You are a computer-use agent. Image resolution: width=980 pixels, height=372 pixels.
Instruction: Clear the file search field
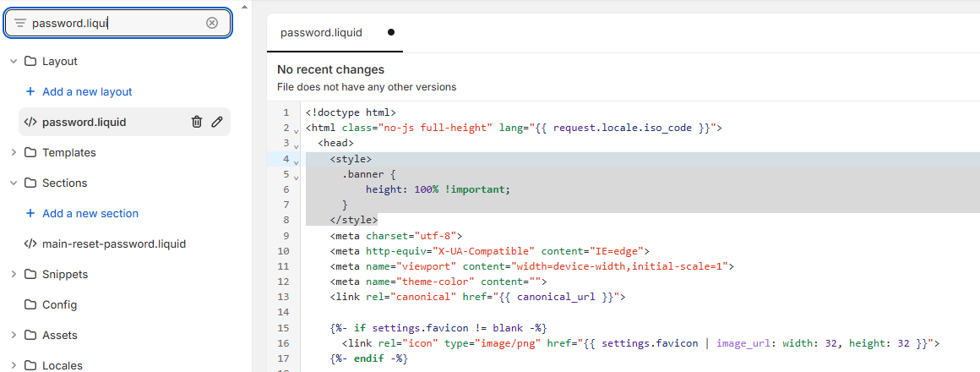[212, 23]
